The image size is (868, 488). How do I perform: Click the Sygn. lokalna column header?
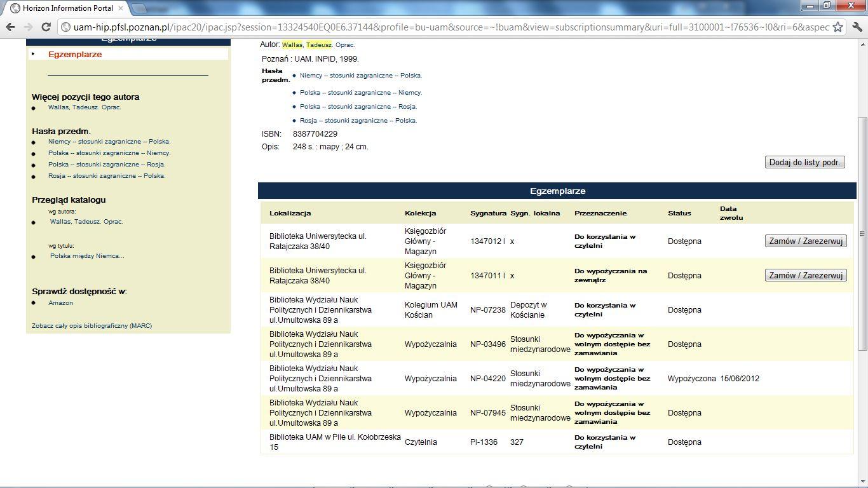535,213
